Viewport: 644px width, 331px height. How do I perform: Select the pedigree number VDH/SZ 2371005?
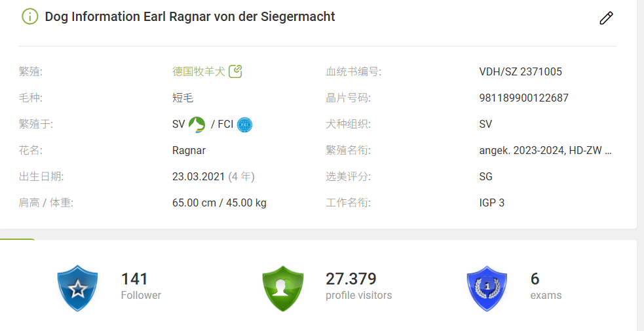click(520, 72)
